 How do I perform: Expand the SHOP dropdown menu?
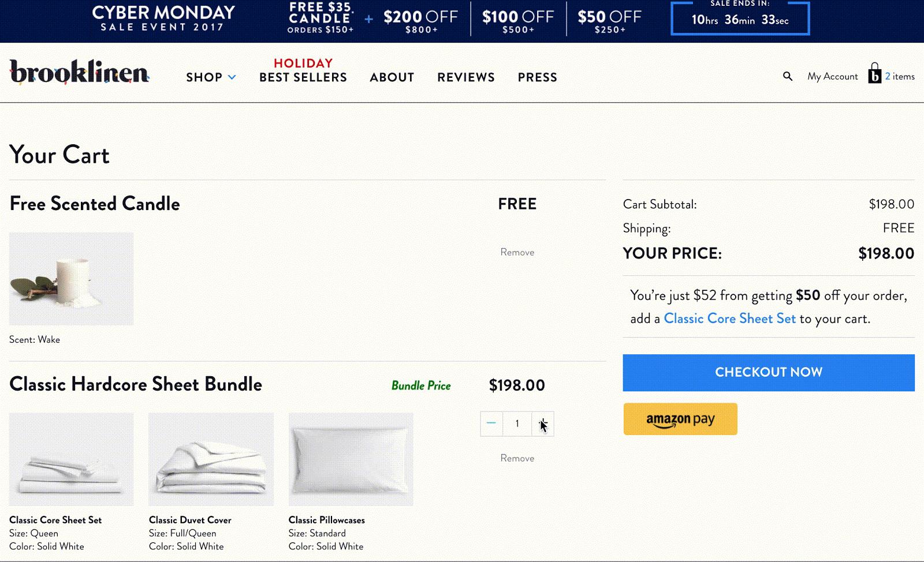point(210,77)
